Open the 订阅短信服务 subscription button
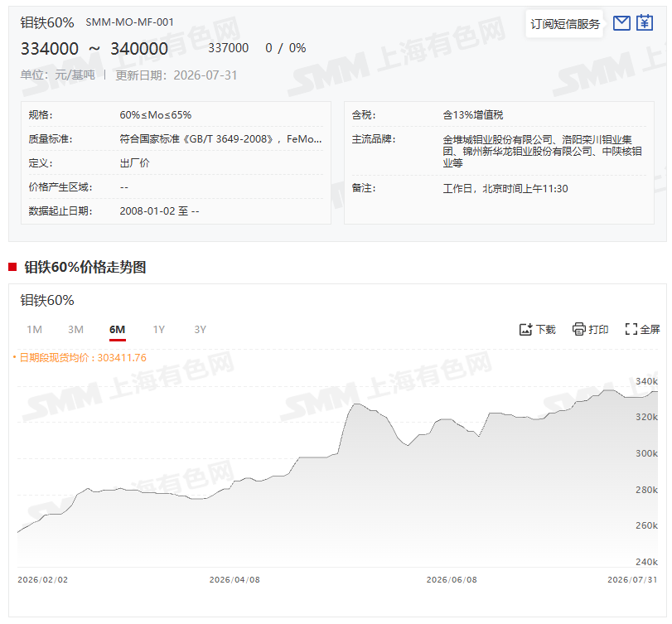The image size is (672, 624). click(x=565, y=24)
